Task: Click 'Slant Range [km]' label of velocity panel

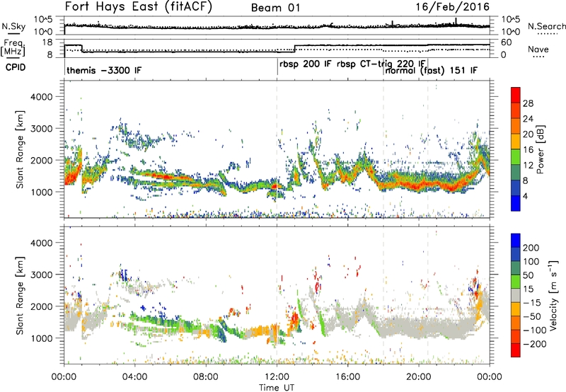Action: point(21,296)
